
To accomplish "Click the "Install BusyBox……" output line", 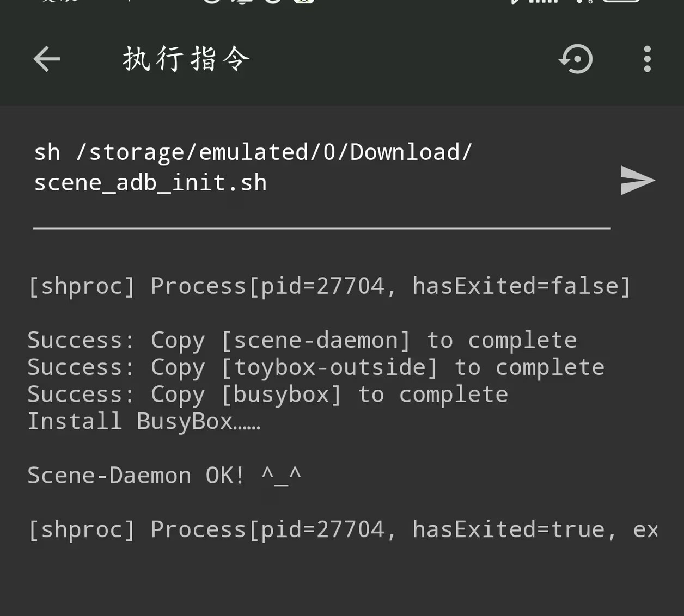I will pos(144,422).
